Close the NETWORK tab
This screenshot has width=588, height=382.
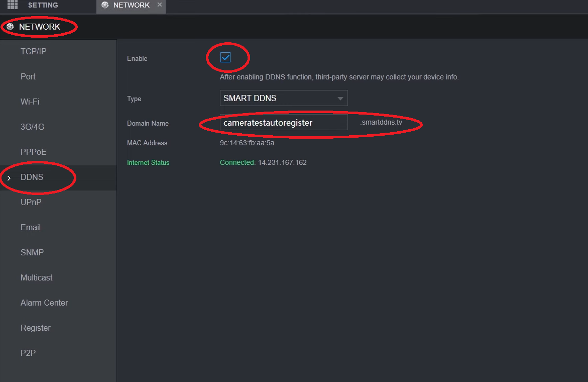(x=160, y=5)
